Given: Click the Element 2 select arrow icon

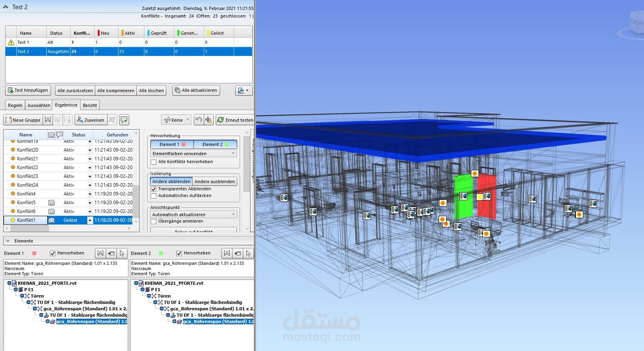Looking at the screenshot, I should (248, 253).
